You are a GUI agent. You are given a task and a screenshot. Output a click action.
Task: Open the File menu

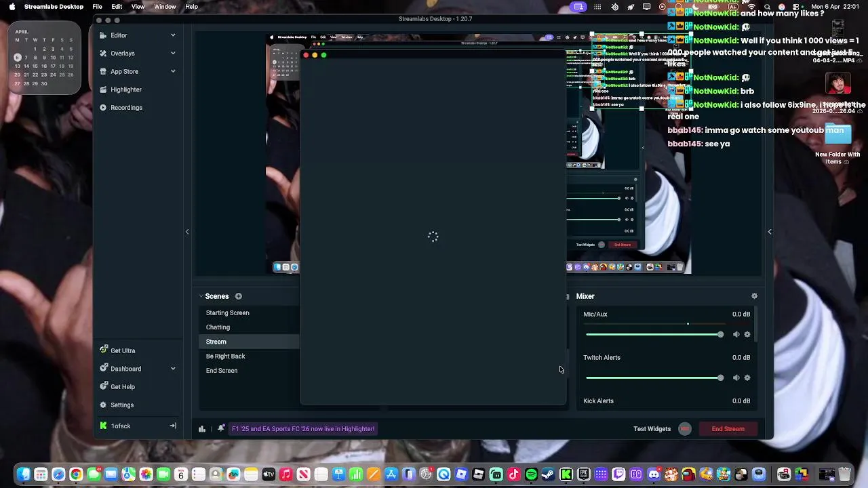98,7
